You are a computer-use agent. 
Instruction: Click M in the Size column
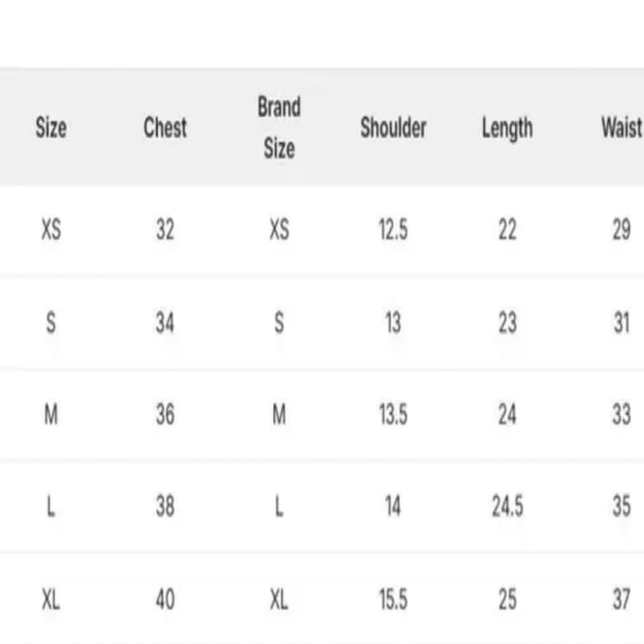(x=51, y=414)
